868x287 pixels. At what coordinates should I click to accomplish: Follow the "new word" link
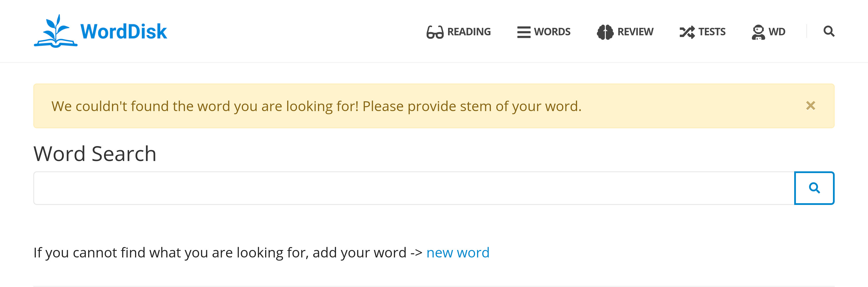[458, 253]
